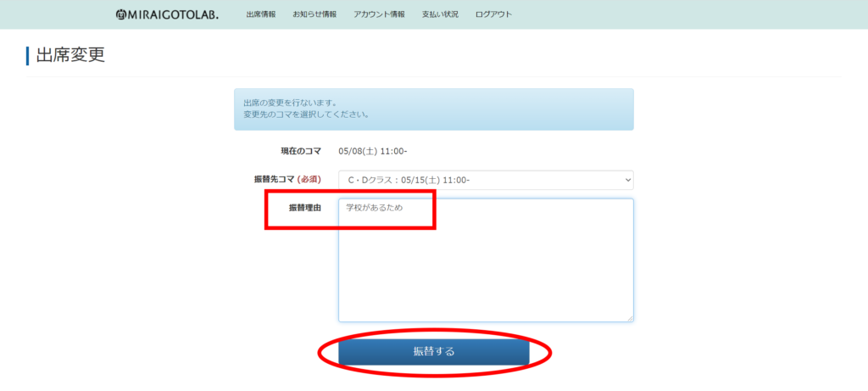Click the 変更先のコマを選択してください notice text
This screenshot has height=391, width=868.
pos(306,115)
